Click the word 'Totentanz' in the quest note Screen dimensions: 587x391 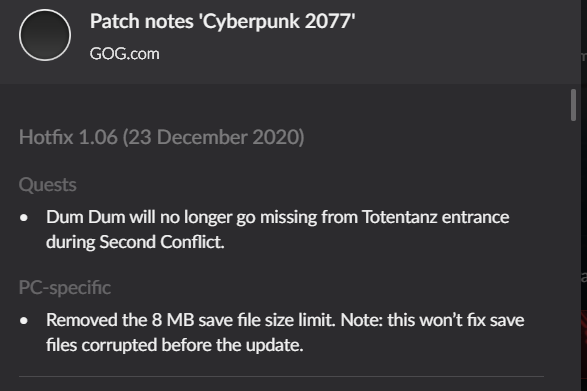point(399,217)
